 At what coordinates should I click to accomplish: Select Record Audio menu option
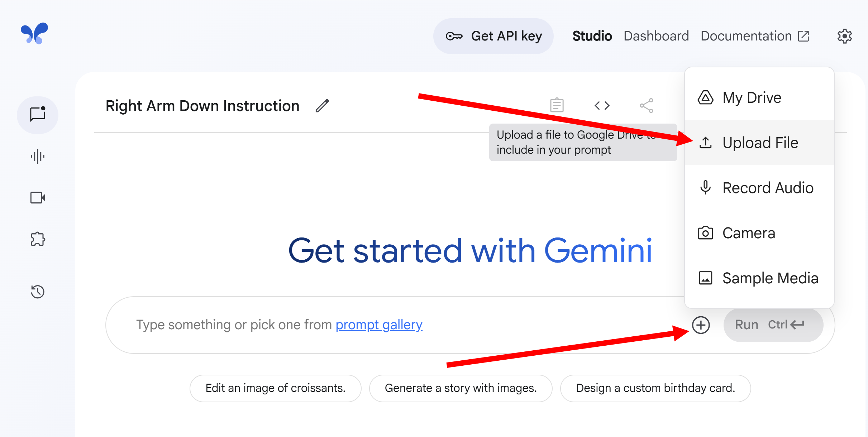767,188
